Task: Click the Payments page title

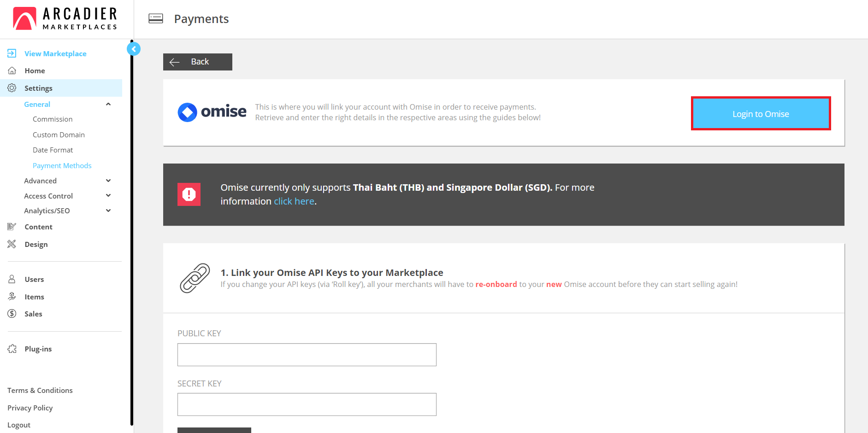Action: (x=201, y=19)
